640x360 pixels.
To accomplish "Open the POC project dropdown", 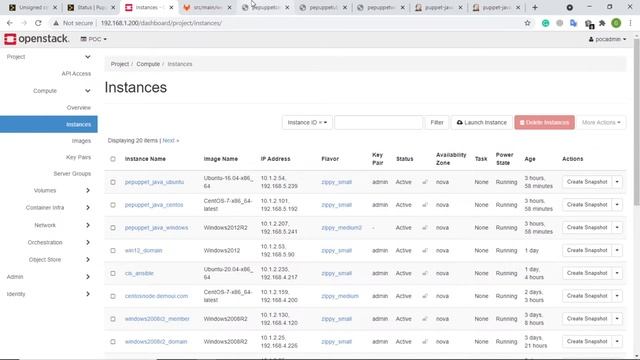I will point(93,39).
